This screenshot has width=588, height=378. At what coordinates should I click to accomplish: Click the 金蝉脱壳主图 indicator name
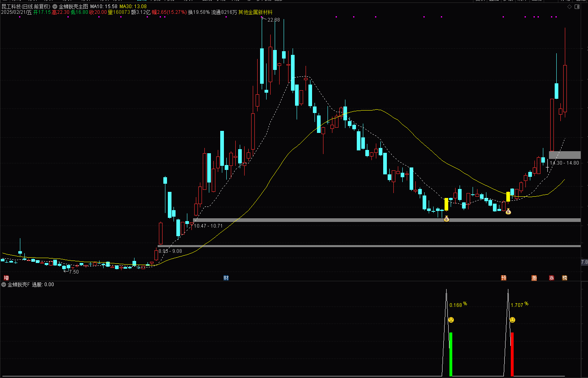[74, 7]
